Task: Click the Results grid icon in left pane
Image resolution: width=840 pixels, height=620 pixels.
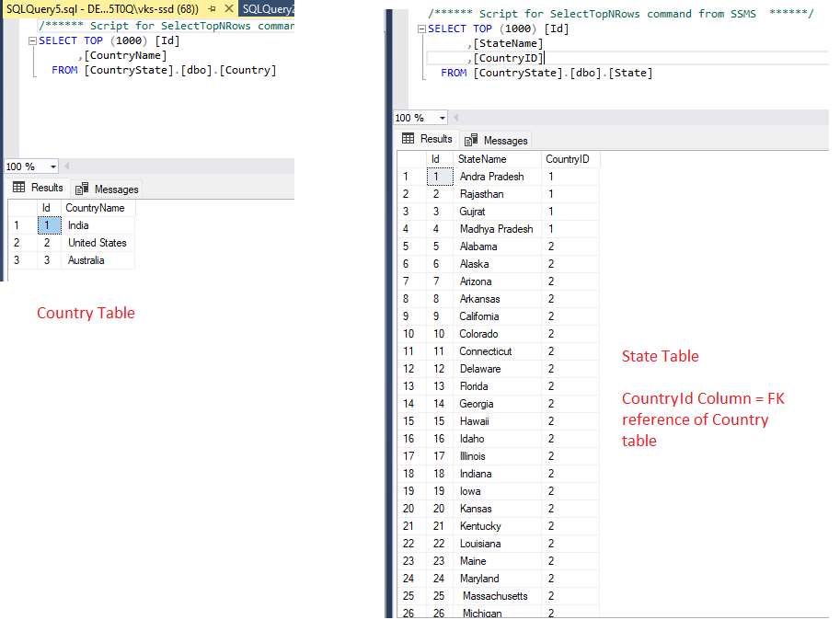Action: 17,188
